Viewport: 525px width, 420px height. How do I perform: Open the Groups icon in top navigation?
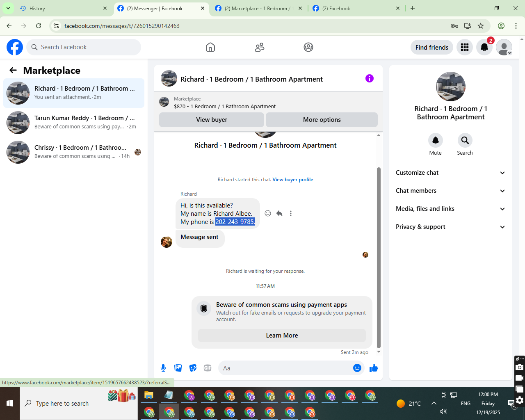point(308,47)
